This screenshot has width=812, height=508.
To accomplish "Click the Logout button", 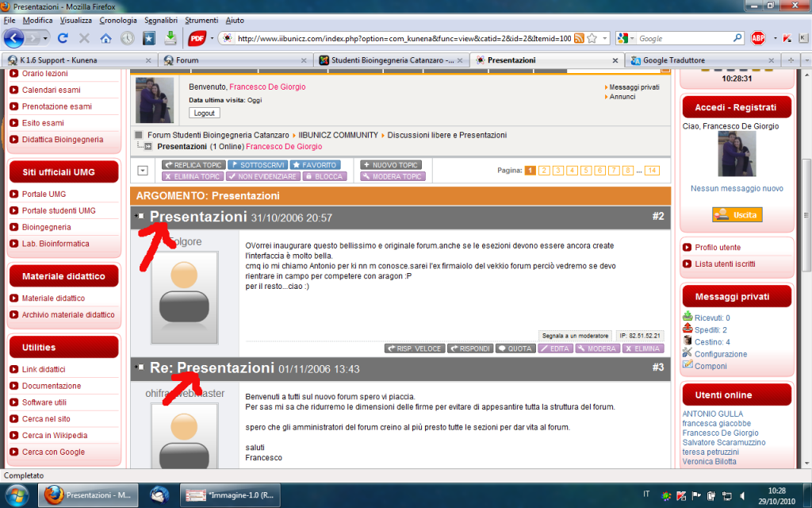I will pos(204,114).
